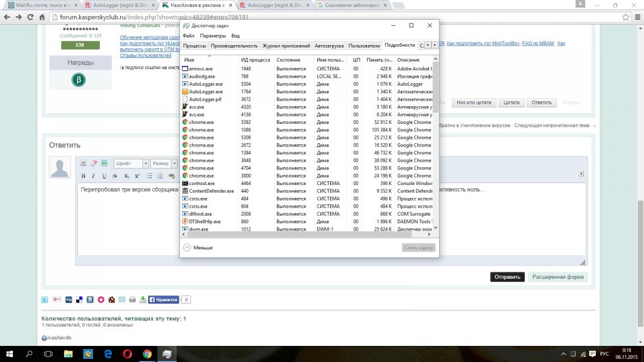Open Расширенная форма editor
Image resolution: width=644 pixels, height=362 pixels.
pyautogui.click(x=558, y=277)
